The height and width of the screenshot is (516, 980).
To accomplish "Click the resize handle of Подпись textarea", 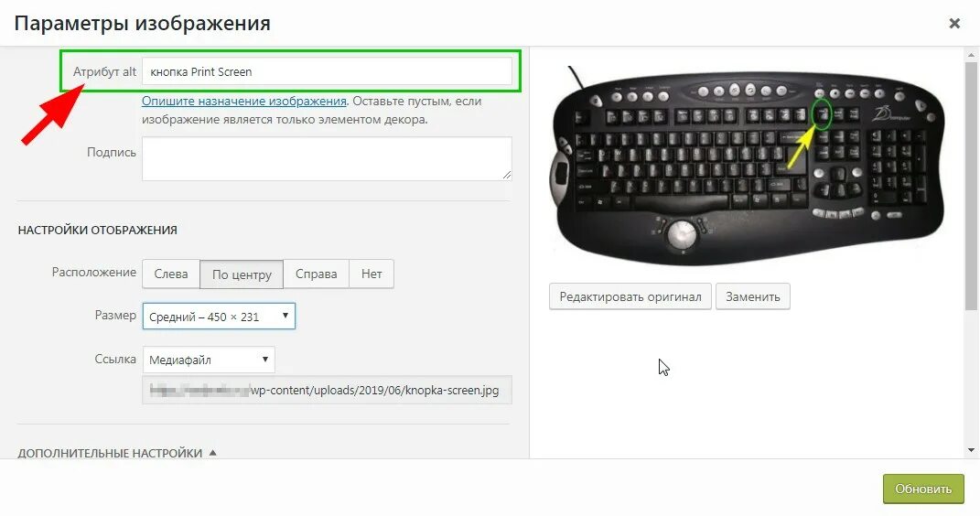I will click(x=507, y=176).
